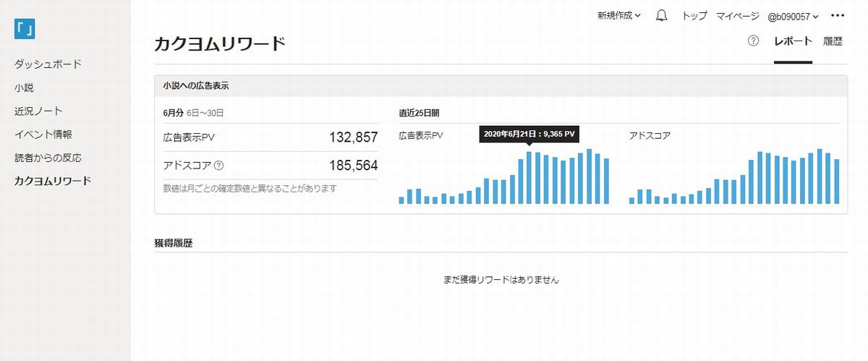This screenshot has height=361, width=868.
Task: Open イベント情報 in sidebar
Action: pos(43,134)
